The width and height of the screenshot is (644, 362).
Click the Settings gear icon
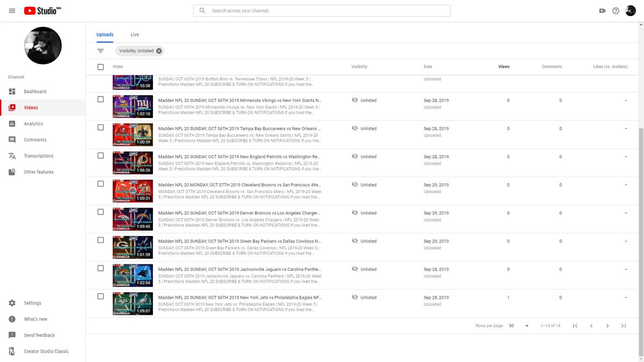(12, 303)
